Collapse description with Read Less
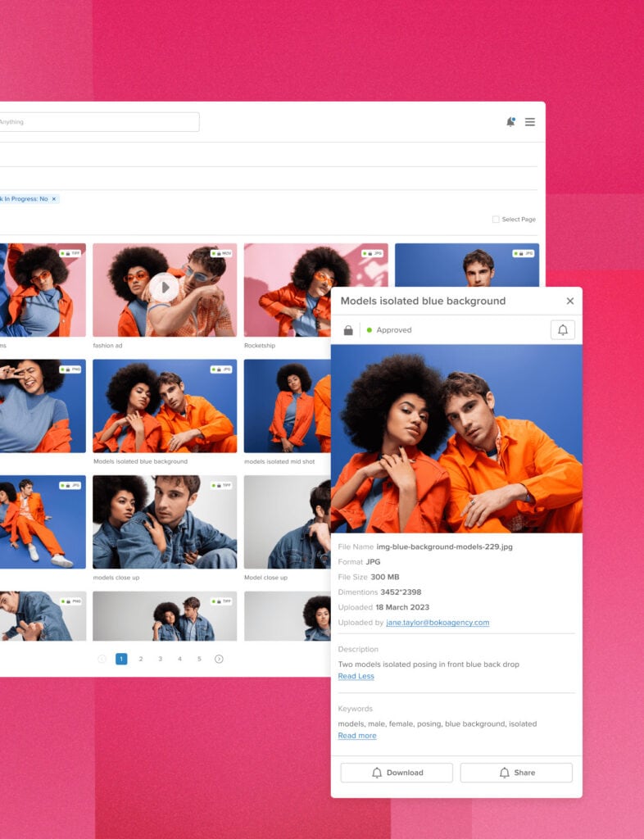 [356, 676]
